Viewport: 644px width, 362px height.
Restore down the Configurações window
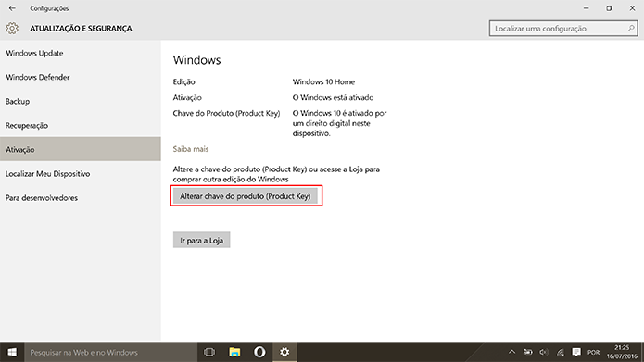pos(609,8)
